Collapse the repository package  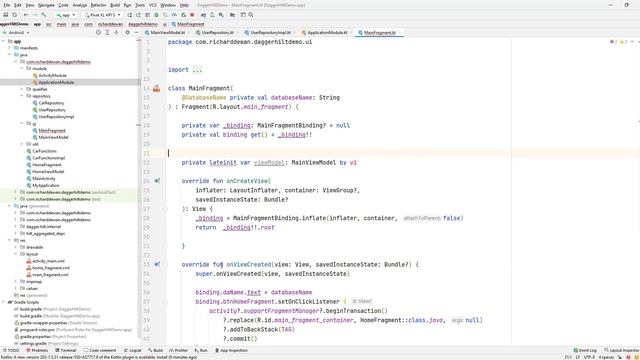pos(22,96)
